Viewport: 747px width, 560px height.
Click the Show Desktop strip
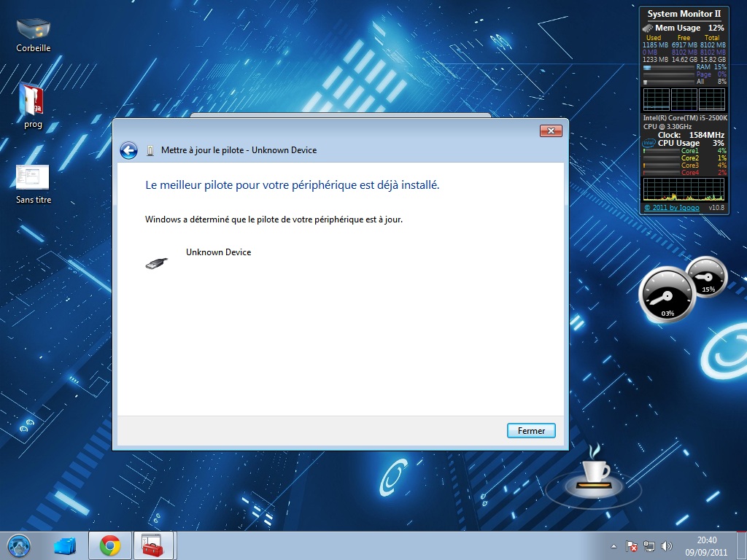pos(742,545)
